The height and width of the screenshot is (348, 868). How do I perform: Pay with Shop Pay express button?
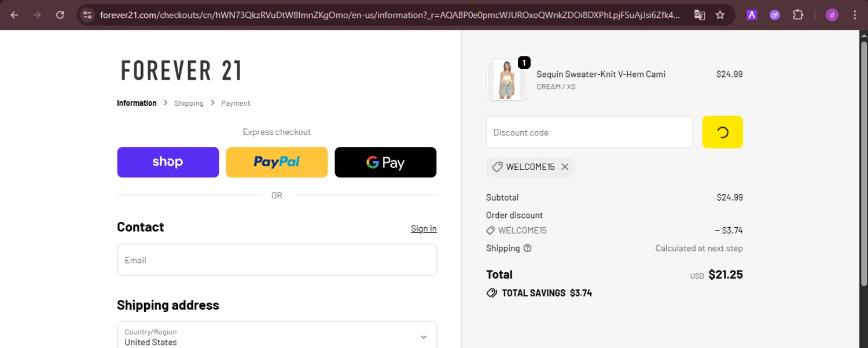(168, 162)
